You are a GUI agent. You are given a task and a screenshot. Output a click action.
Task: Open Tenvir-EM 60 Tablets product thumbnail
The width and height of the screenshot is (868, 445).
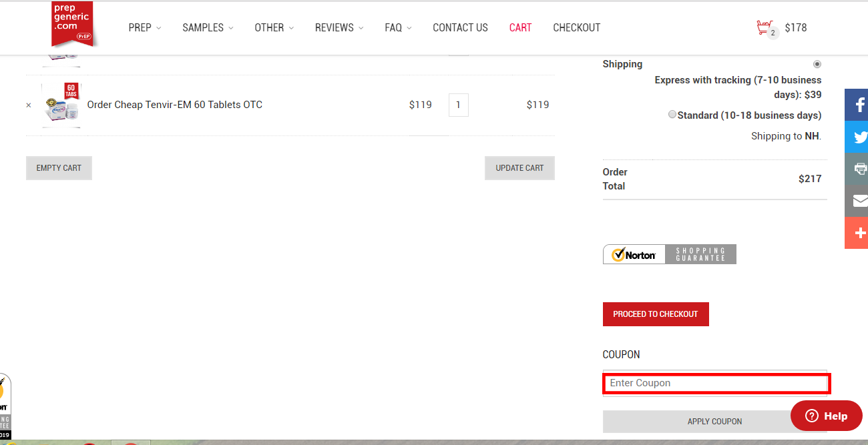coord(61,105)
